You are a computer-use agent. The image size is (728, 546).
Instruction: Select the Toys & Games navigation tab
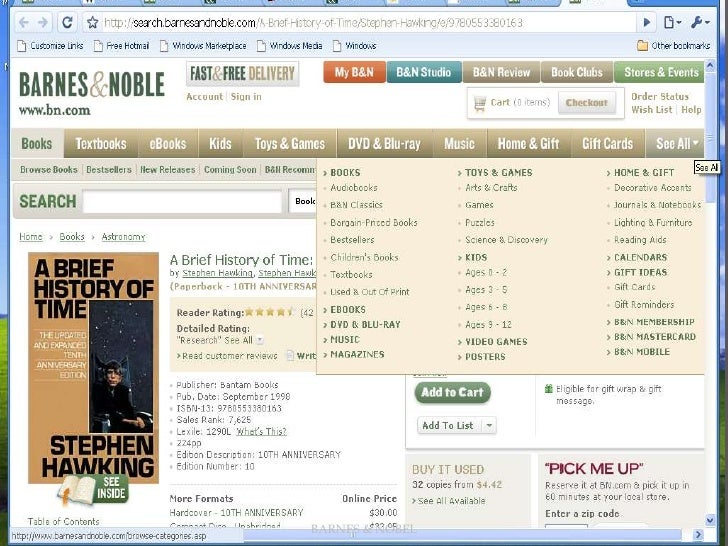[x=290, y=144]
